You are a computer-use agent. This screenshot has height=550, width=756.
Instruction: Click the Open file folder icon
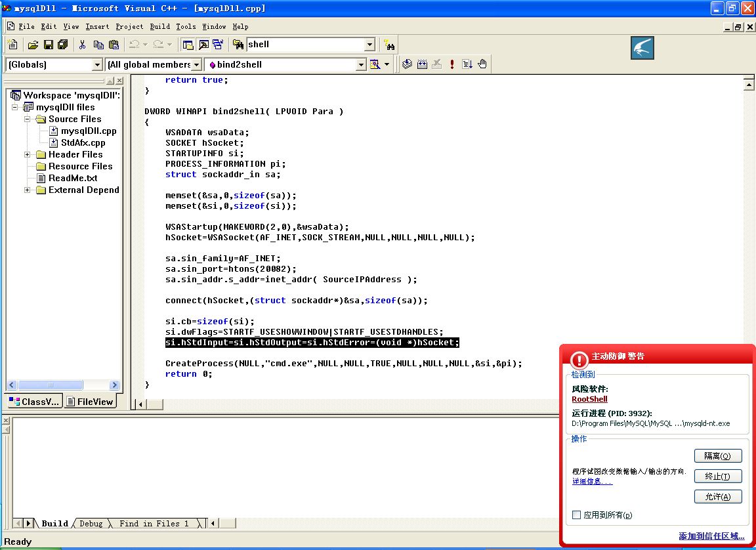pos(33,45)
